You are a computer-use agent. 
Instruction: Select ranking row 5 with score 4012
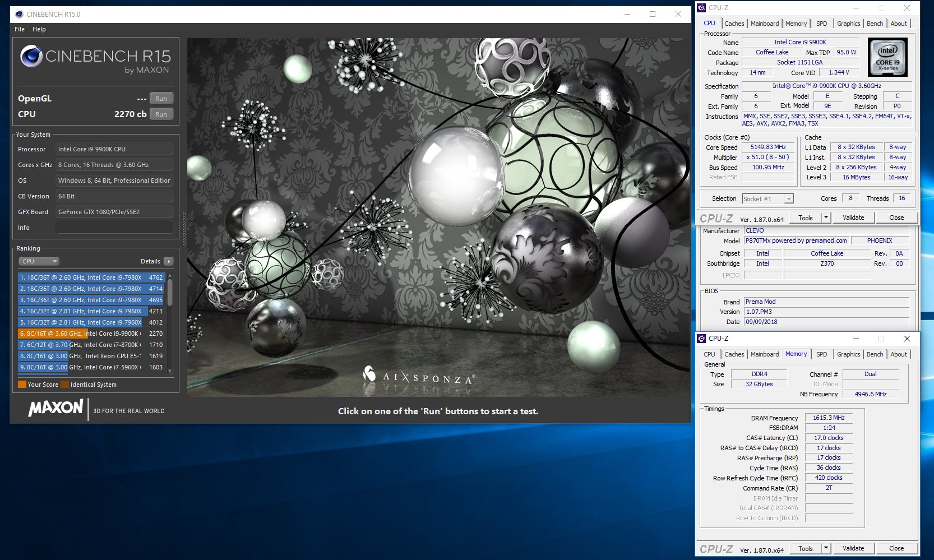coord(91,322)
